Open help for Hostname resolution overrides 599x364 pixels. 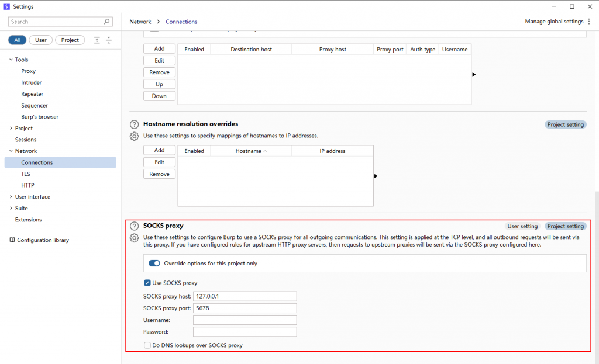click(x=134, y=124)
